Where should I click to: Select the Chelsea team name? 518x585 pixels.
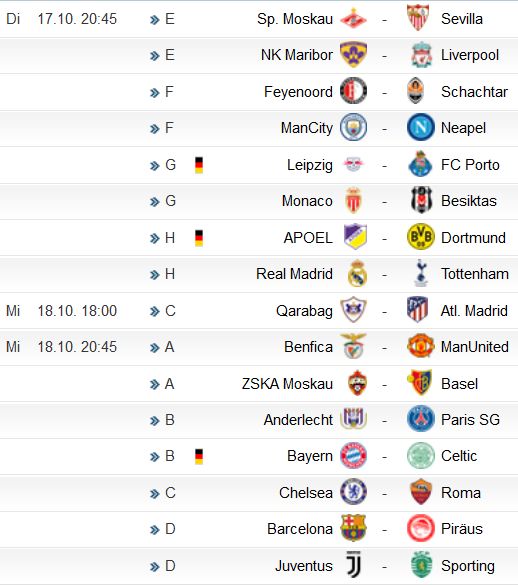[x=306, y=493]
